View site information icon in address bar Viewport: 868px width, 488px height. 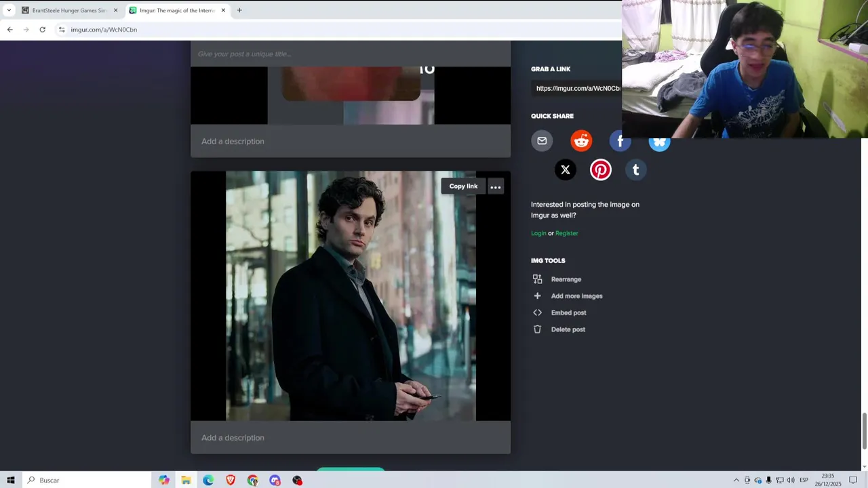(62, 30)
